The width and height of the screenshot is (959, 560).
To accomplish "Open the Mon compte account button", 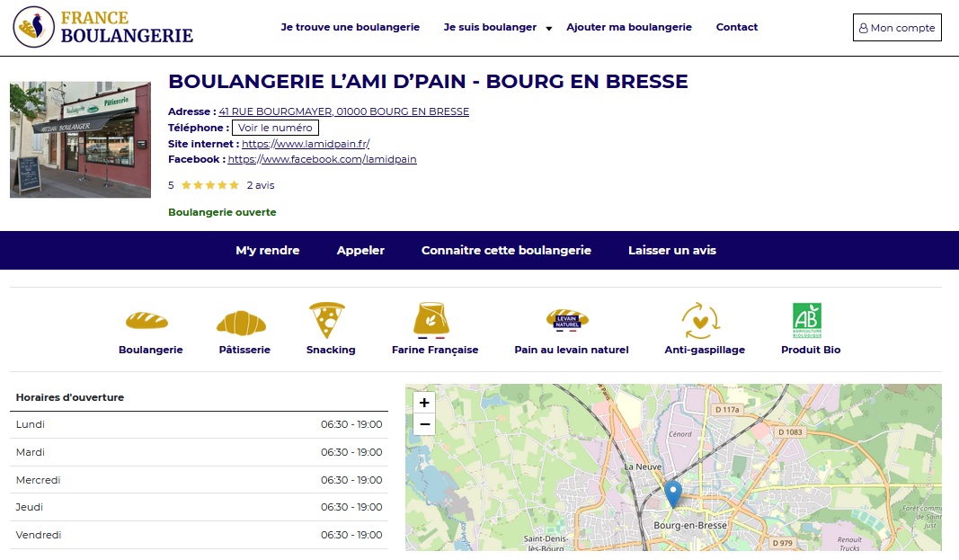I will (896, 28).
